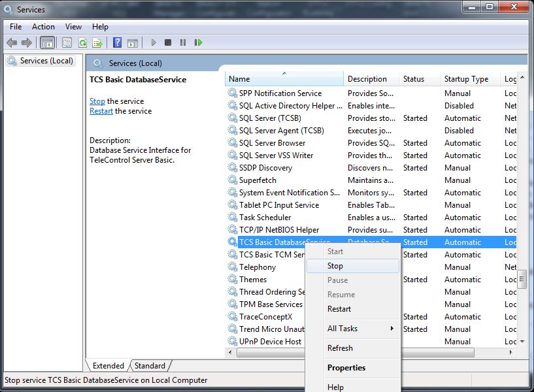The width and height of the screenshot is (534, 392).
Task: Open the Help menu in the menu bar
Action: [x=100, y=27]
